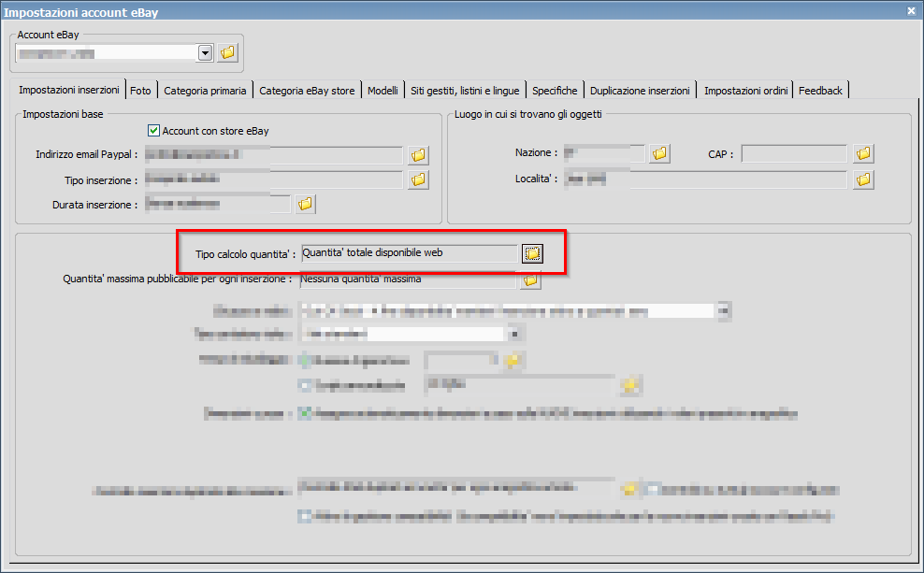
Task: Click the Localita' input field
Action: click(705, 179)
